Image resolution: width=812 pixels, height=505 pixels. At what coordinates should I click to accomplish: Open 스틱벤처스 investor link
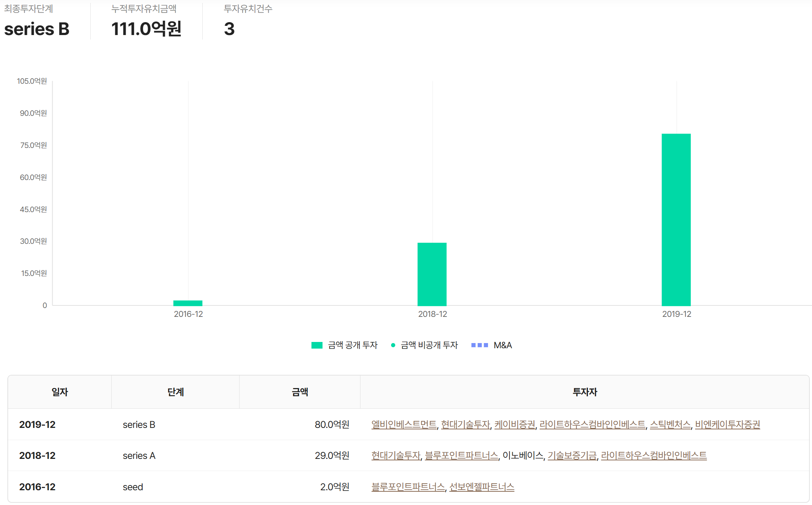670,425
